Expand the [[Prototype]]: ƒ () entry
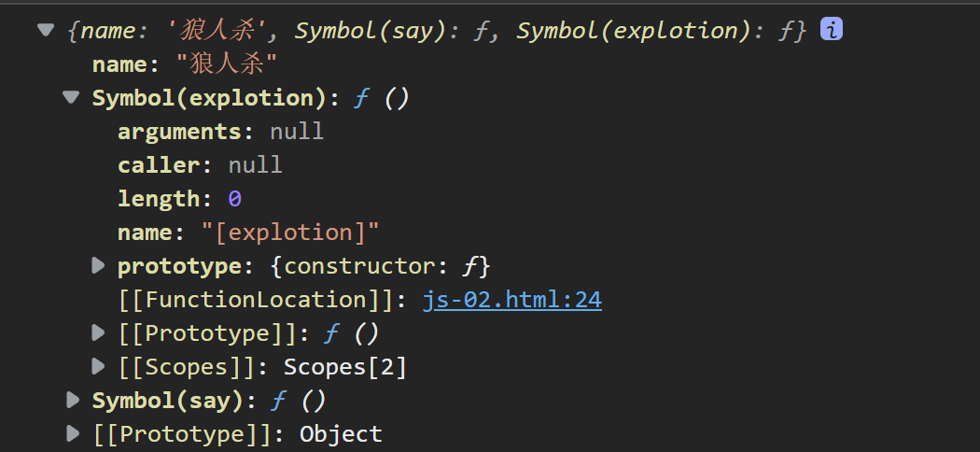 click(98, 332)
